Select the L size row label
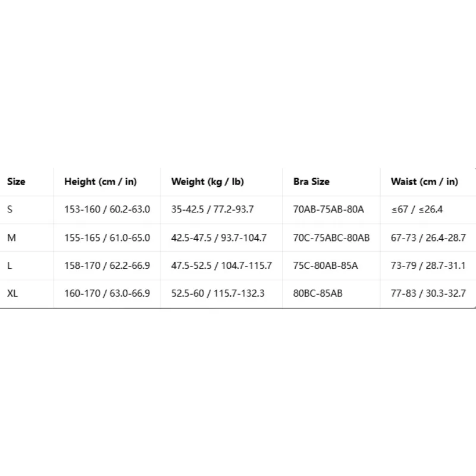 coord(10,265)
